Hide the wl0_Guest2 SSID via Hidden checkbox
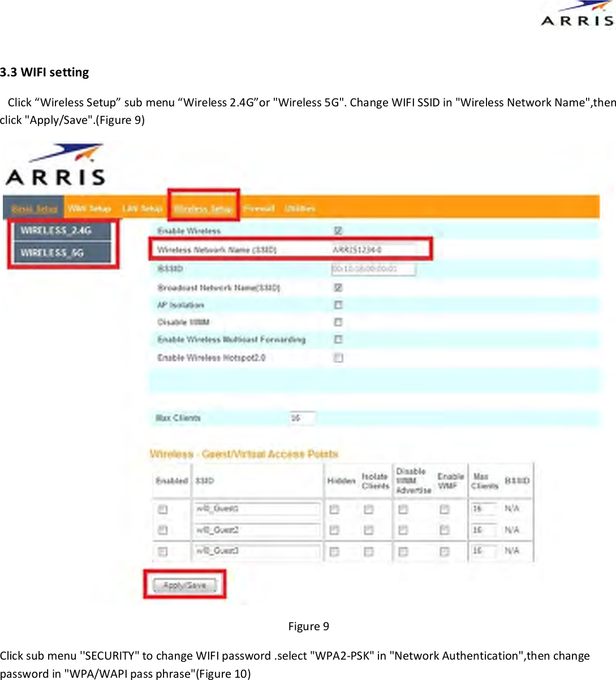The height and width of the screenshot is (680, 616). tap(334, 530)
